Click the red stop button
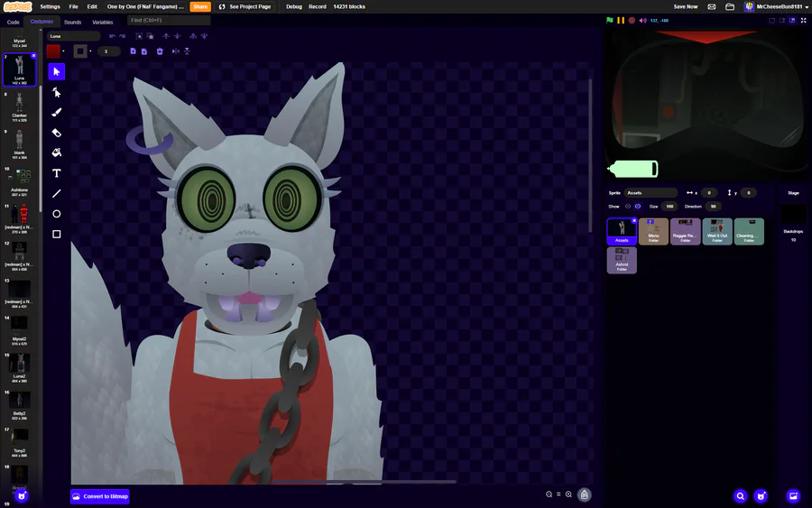Image resolution: width=812 pixels, height=508 pixels. 632,20
